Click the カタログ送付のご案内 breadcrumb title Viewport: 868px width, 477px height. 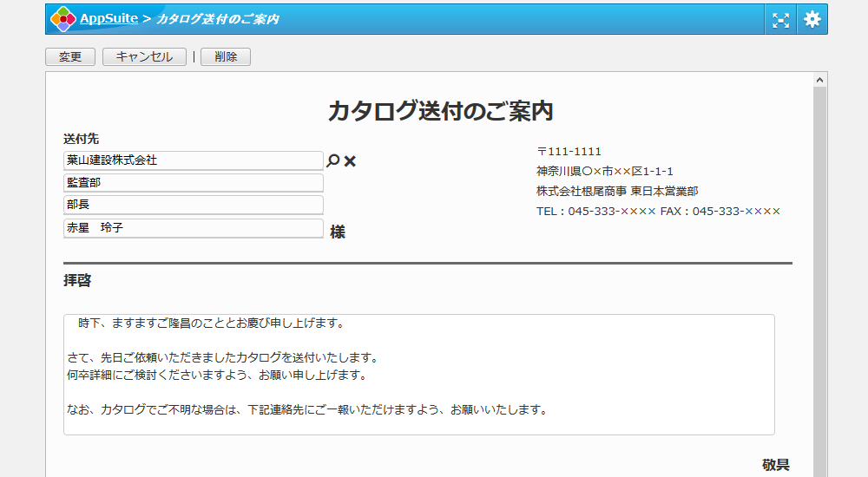tap(217, 19)
